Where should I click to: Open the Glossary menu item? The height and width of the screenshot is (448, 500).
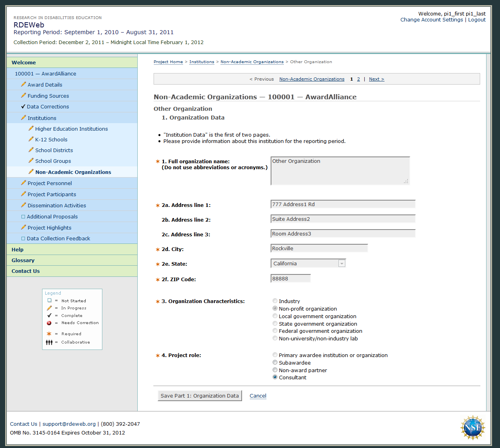[23, 260]
